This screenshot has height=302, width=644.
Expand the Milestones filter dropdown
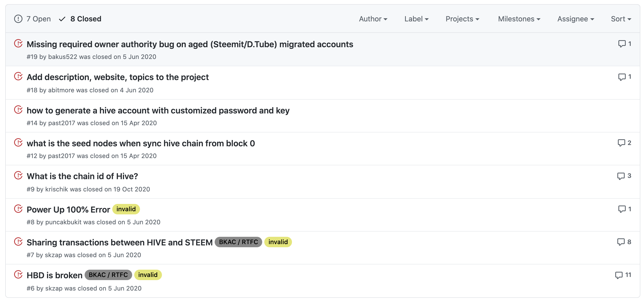click(519, 19)
